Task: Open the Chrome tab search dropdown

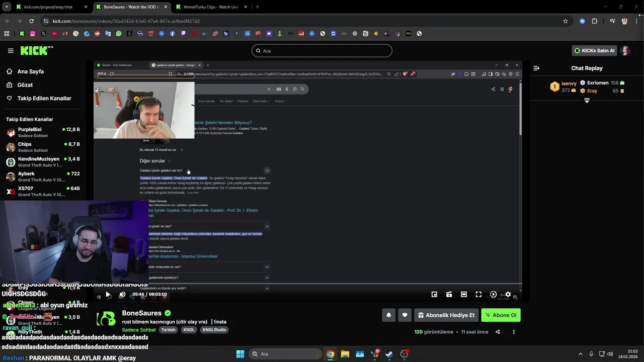Action: tap(7, 7)
